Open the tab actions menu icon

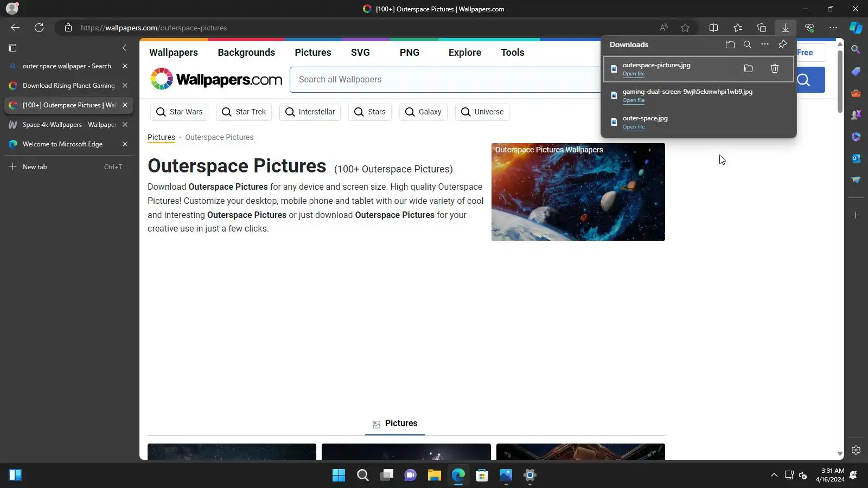point(12,48)
